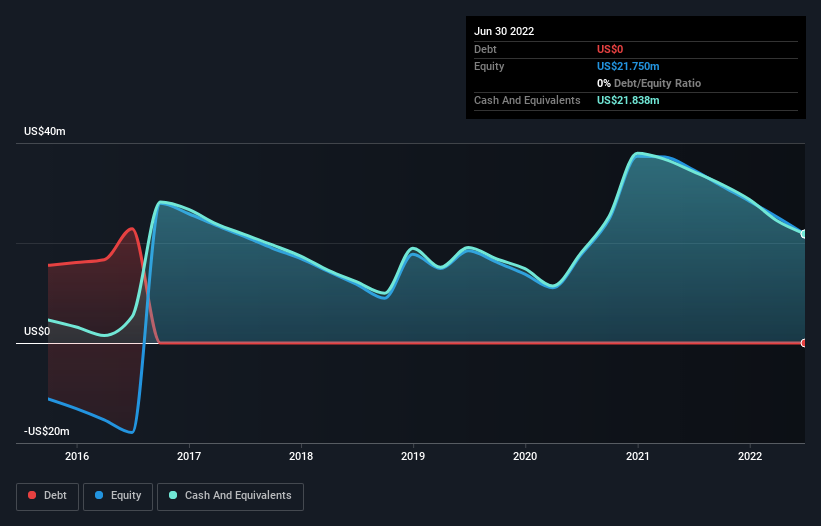
Task: Toggle the Debt legend series
Action: tap(47, 496)
